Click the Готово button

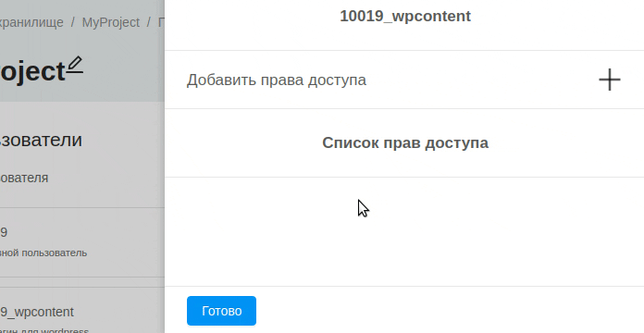coord(221,311)
